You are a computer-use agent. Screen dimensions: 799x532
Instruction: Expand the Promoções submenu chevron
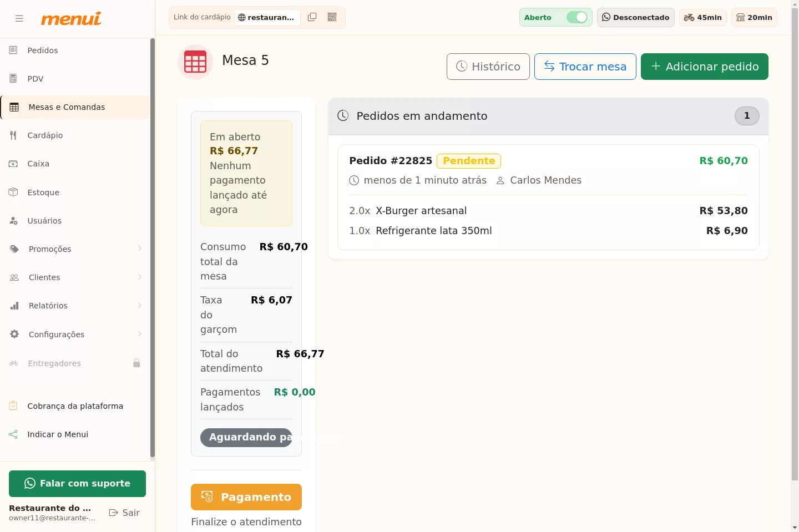(140, 249)
